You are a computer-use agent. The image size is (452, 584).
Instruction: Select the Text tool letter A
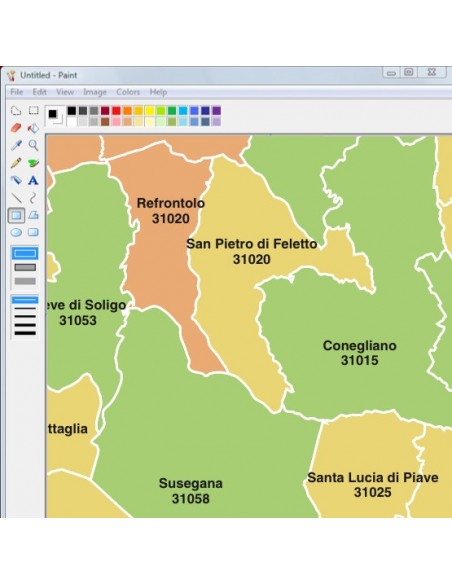[x=34, y=180]
